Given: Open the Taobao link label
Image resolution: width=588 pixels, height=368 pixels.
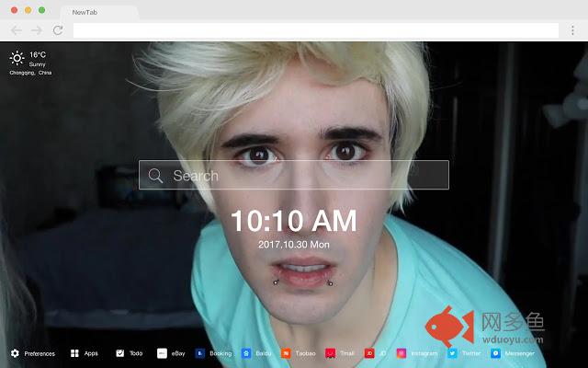Looking at the screenshot, I should coord(305,353).
